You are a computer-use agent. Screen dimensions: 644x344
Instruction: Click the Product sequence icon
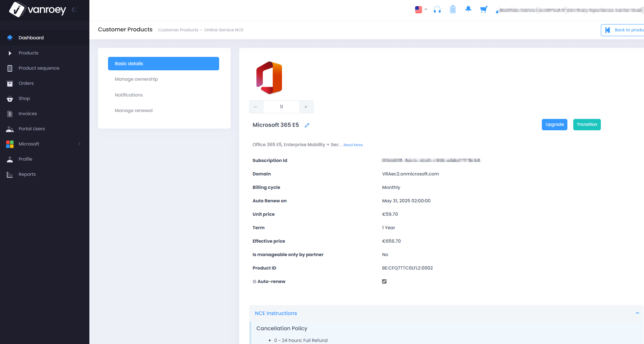pyautogui.click(x=10, y=68)
